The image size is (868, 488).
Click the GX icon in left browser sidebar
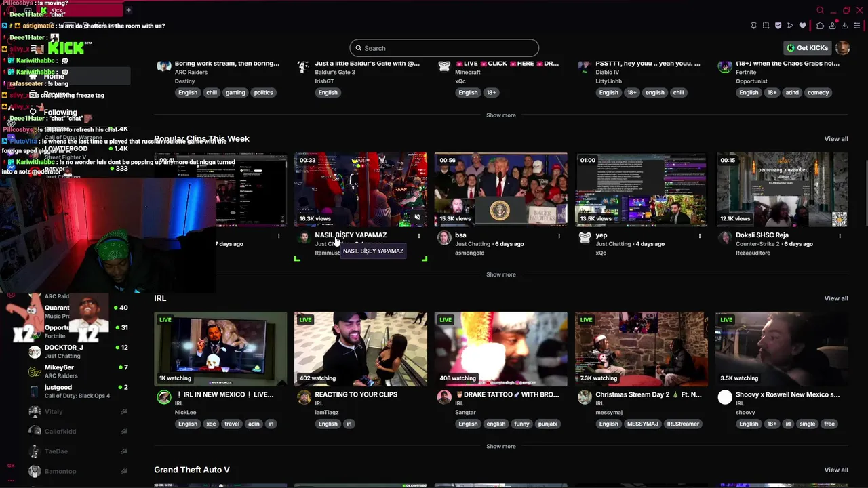pyautogui.click(x=11, y=466)
